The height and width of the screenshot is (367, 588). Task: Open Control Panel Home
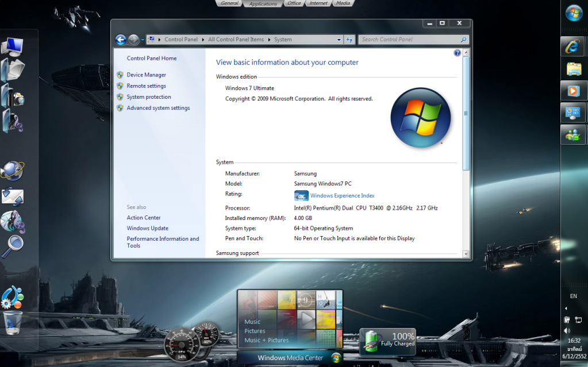[152, 59]
